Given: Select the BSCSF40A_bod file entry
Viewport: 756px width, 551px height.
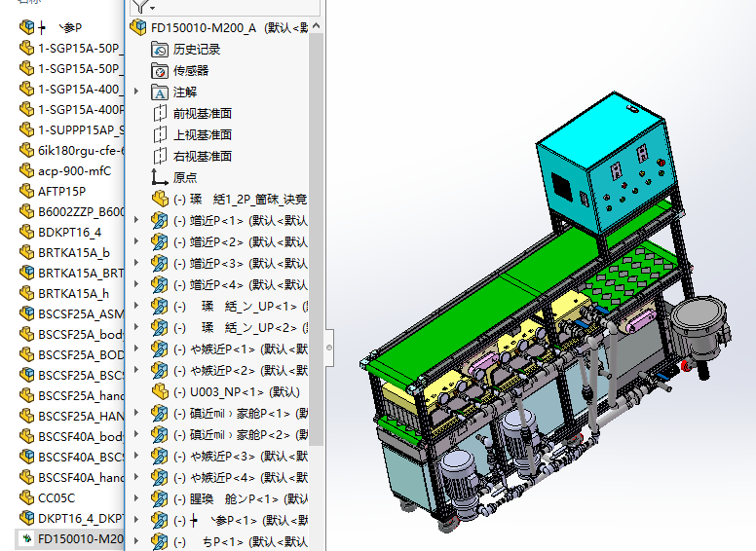Looking at the screenshot, I should click(71, 436).
